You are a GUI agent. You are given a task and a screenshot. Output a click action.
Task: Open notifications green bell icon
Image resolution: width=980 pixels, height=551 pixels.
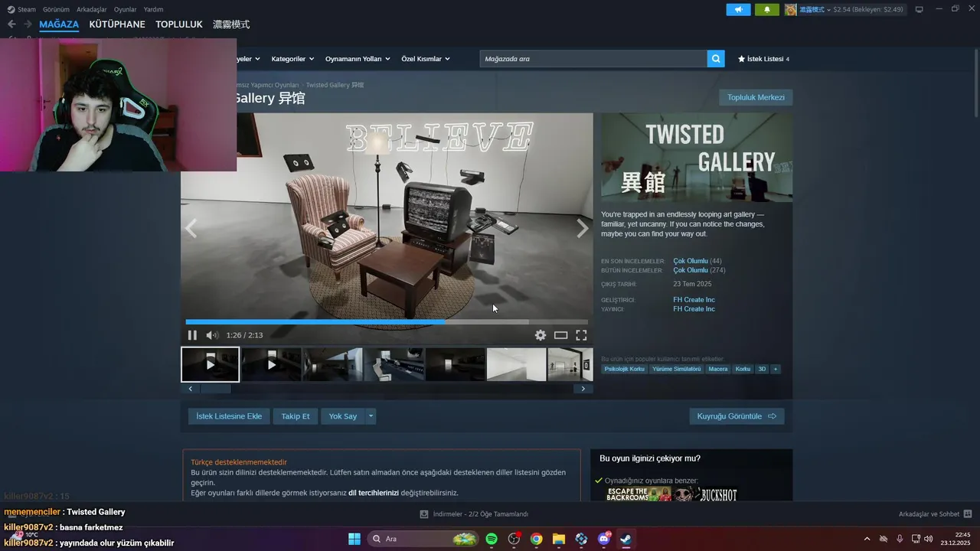click(x=766, y=9)
